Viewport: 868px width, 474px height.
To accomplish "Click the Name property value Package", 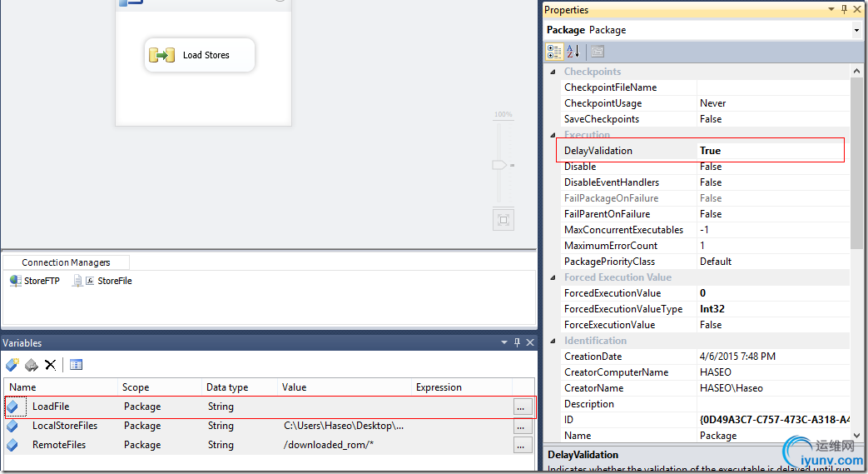I will 718,436.
